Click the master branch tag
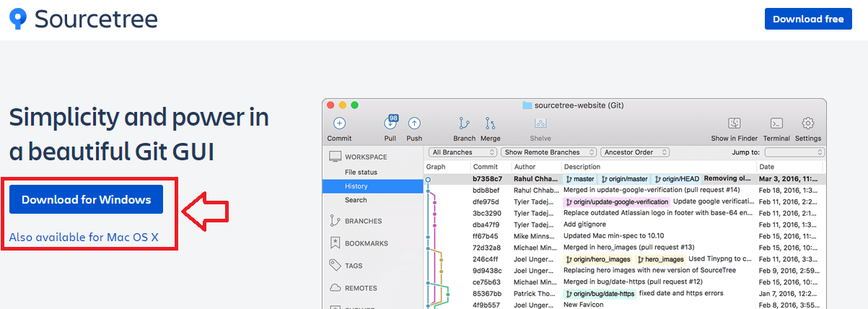Screen dimensions: 868x309 click(x=580, y=178)
